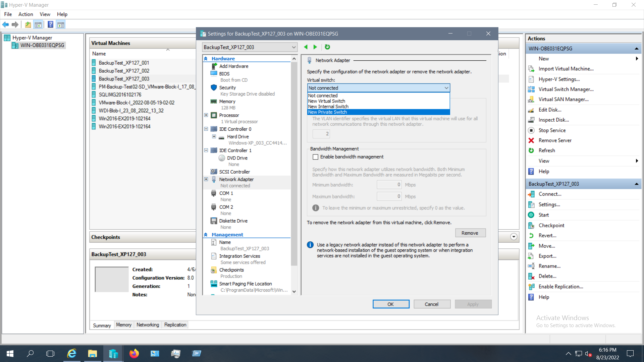The width and height of the screenshot is (644, 362).
Task: Select COM 1 port entry
Action: [226, 193]
